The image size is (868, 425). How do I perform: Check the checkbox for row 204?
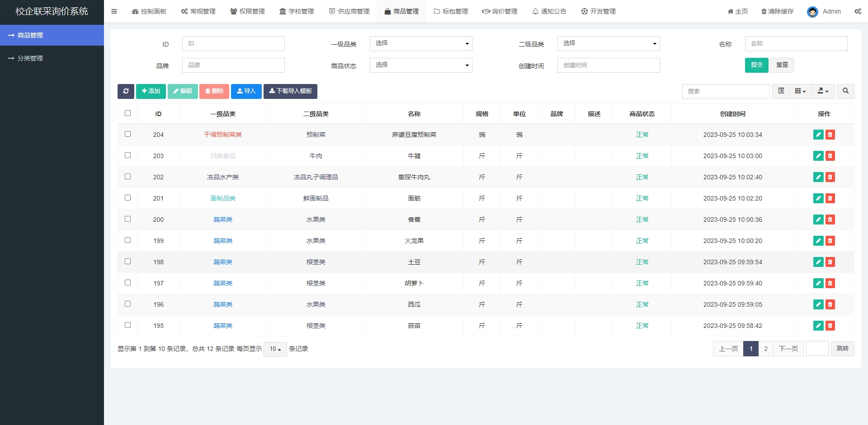[127, 134]
